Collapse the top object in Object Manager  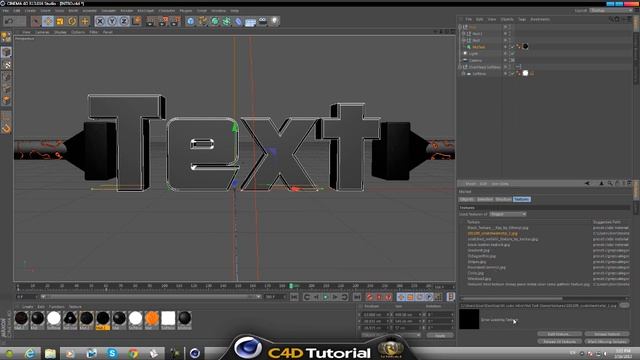point(460,27)
